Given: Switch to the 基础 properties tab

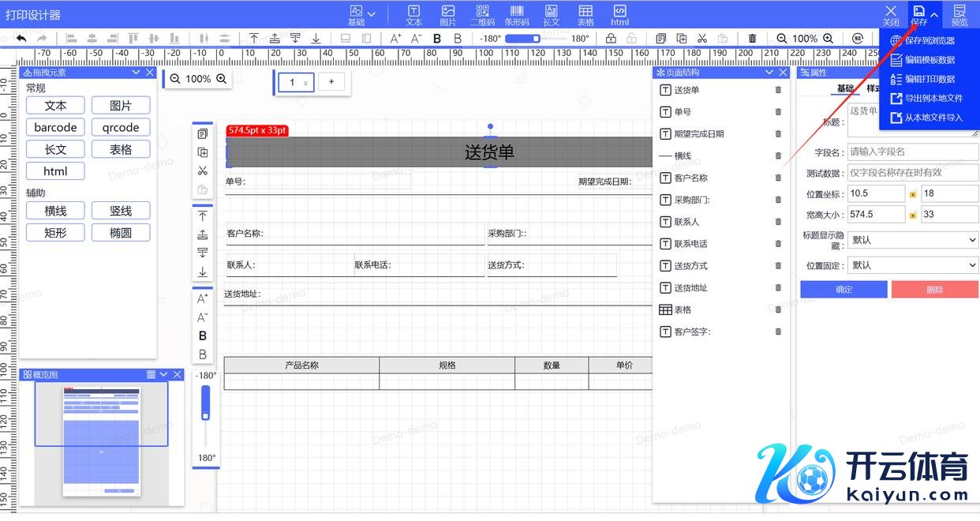Looking at the screenshot, I should 845,88.
